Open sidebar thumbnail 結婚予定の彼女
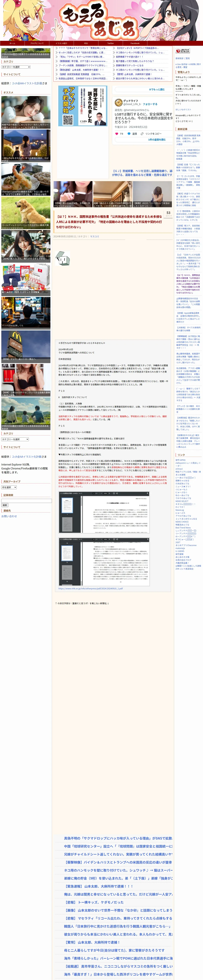203x980 pixels. tap(26, 112)
